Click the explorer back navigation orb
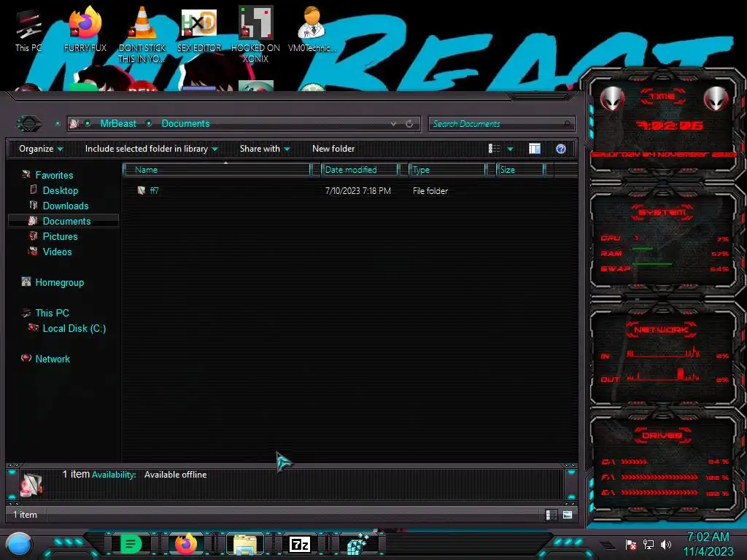 click(x=28, y=124)
